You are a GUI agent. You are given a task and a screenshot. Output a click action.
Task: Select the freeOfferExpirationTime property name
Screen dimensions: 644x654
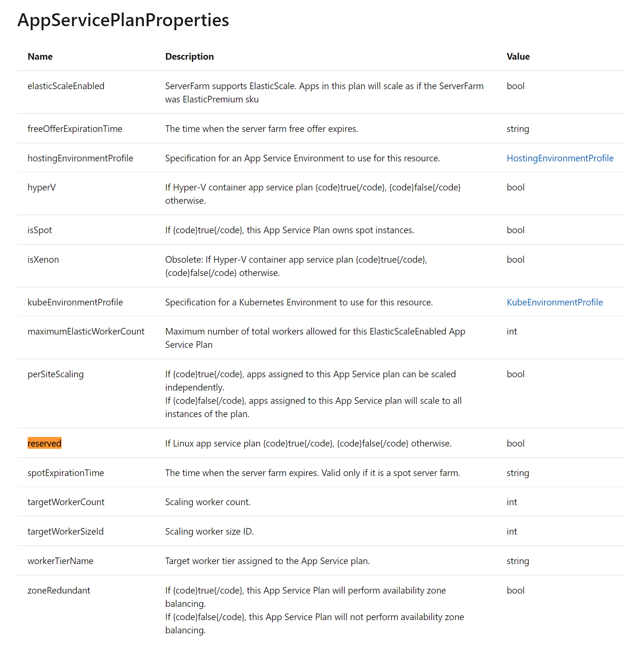(x=75, y=129)
